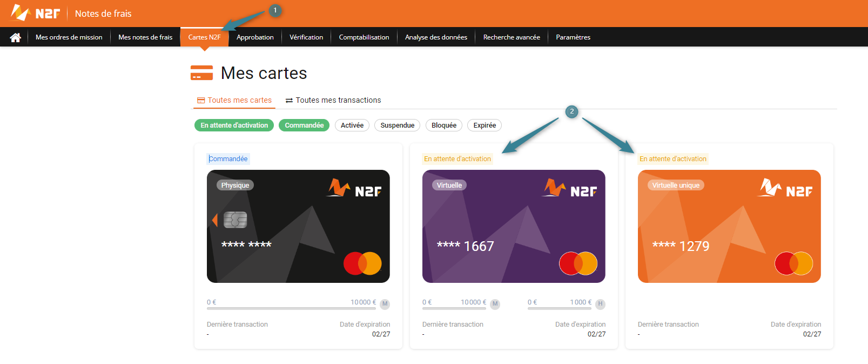Click the H limit badge under card 1667
This screenshot has width=868, height=364.
click(600, 304)
